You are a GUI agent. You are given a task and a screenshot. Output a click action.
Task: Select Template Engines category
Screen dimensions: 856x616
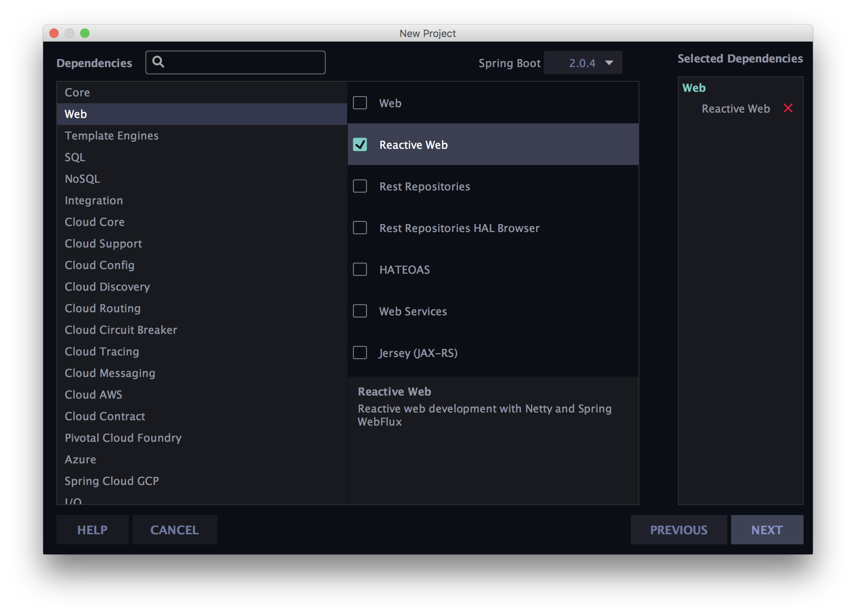point(111,136)
